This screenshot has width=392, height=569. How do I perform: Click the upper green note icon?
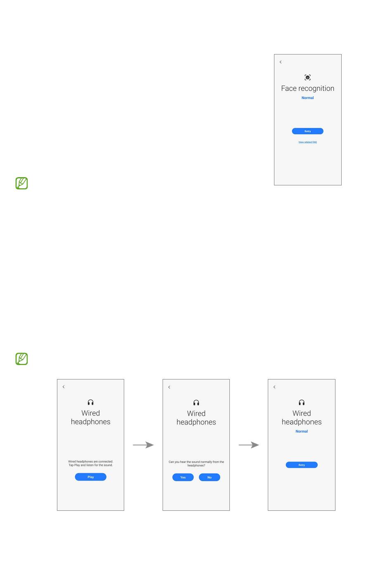21,183
